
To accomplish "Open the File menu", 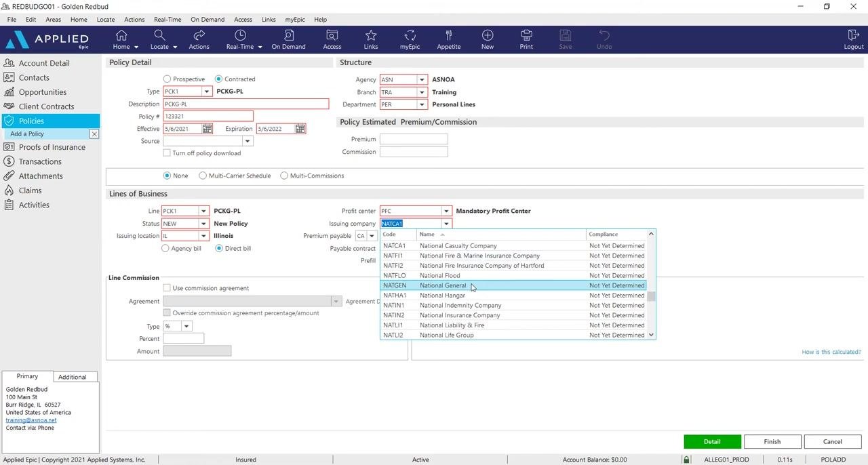I will coord(12,20).
